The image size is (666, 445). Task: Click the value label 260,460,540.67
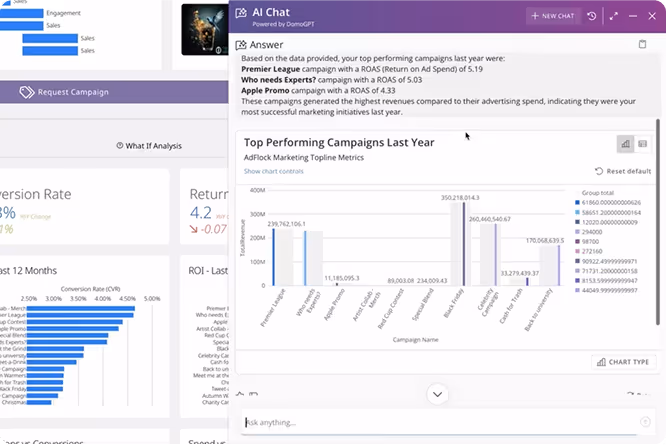(x=490, y=219)
